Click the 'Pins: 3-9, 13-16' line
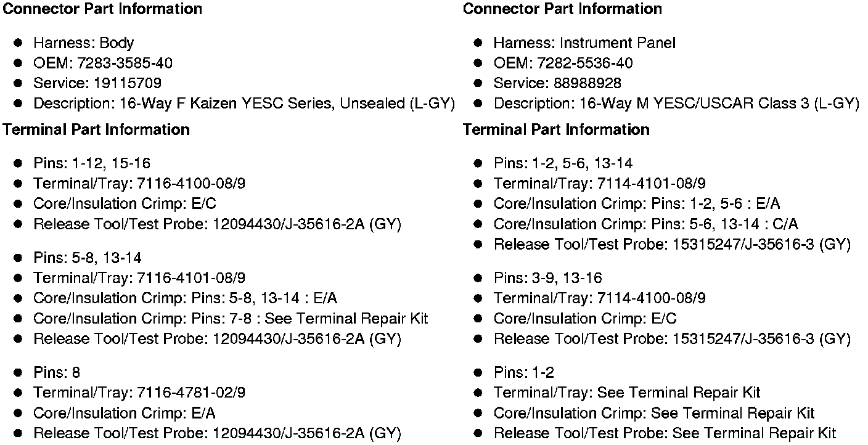 pos(547,278)
